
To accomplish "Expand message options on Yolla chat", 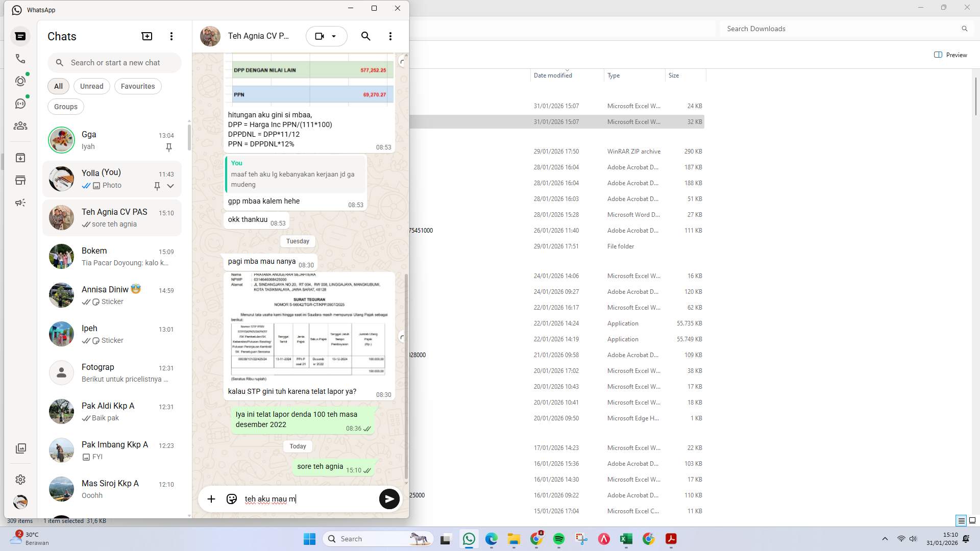I will (171, 186).
